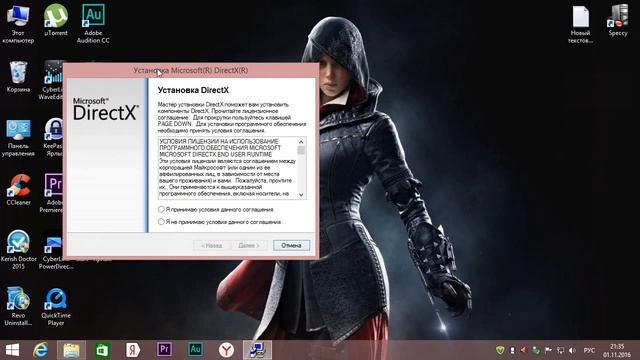The image size is (640, 360).
Task: Click the volume speaker tray icon
Action: tap(572, 351)
